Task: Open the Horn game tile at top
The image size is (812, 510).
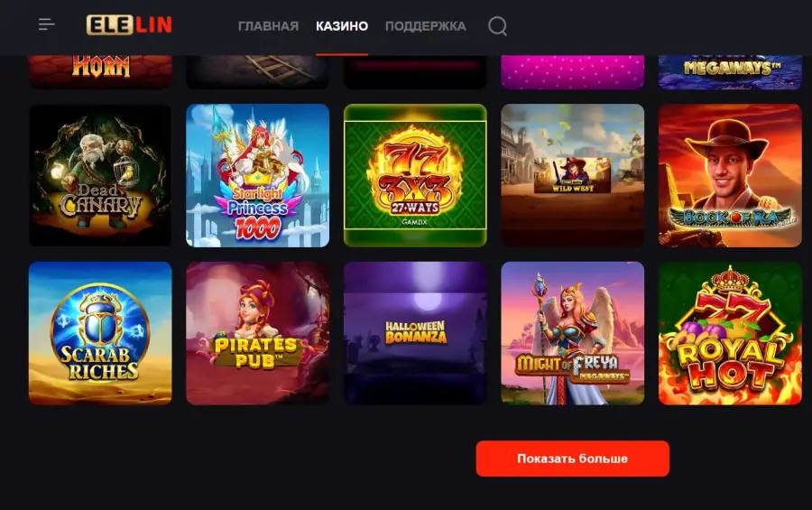Action: 100,72
